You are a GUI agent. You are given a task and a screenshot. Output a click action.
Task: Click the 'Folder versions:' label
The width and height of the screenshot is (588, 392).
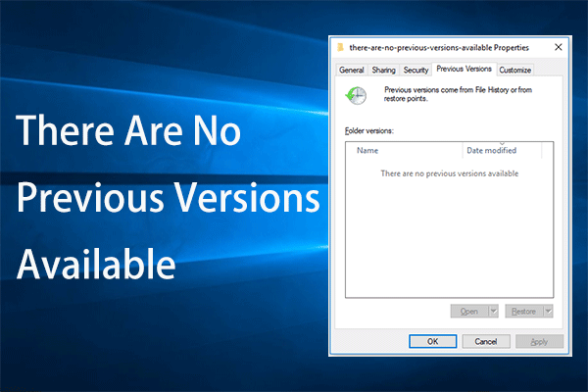coord(369,131)
